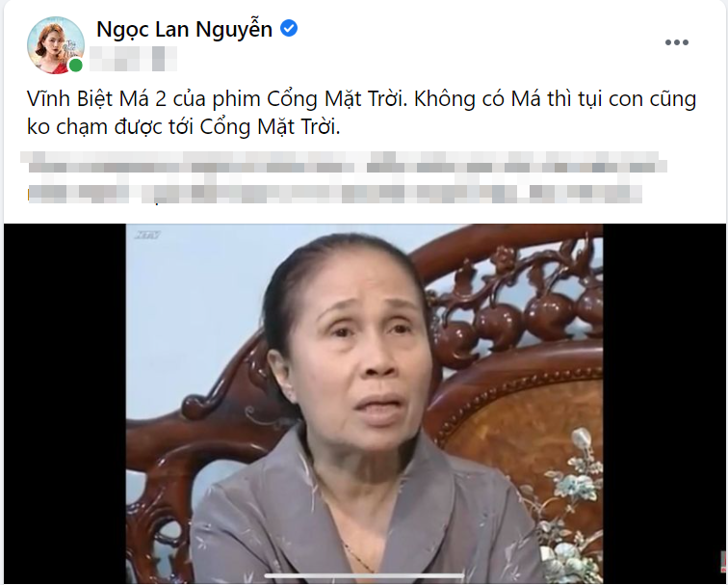
Task: Click the orange marker before blurred text
Action: pos(28,195)
